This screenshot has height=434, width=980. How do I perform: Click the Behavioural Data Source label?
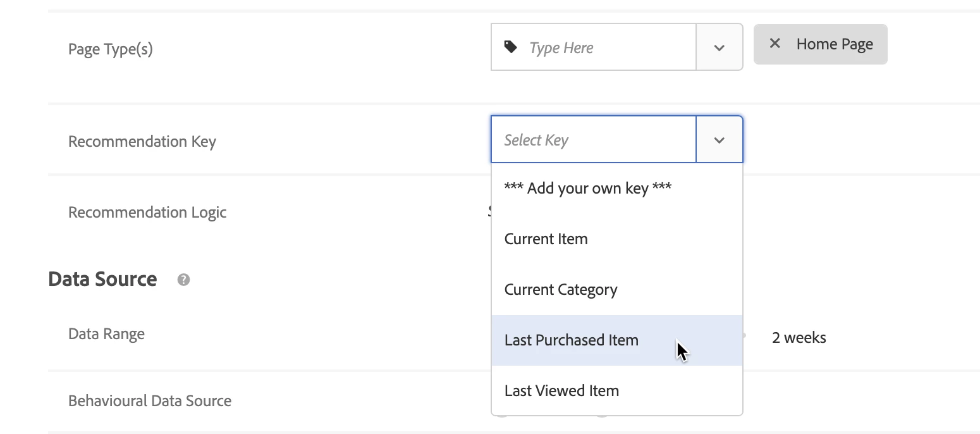click(x=150, y=400)
